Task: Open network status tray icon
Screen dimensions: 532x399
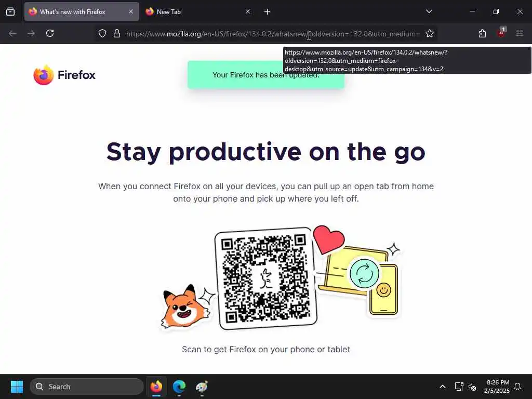Action: (x=459, y=387)
